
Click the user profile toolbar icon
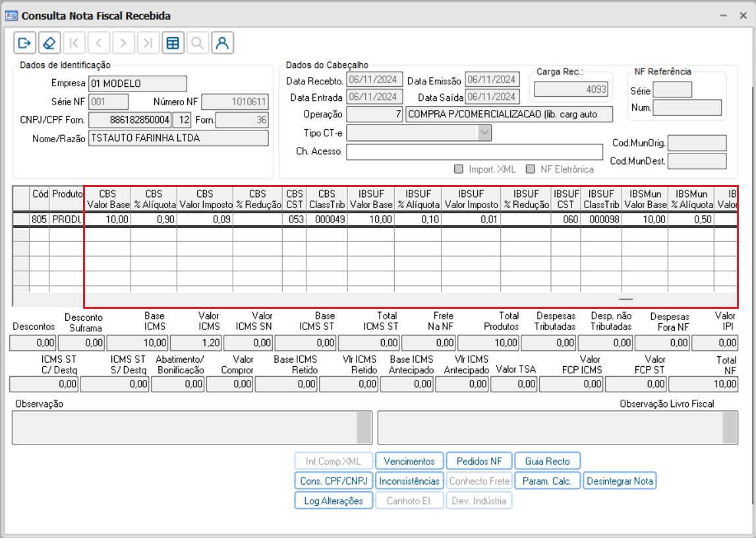(x=223, y=43)
